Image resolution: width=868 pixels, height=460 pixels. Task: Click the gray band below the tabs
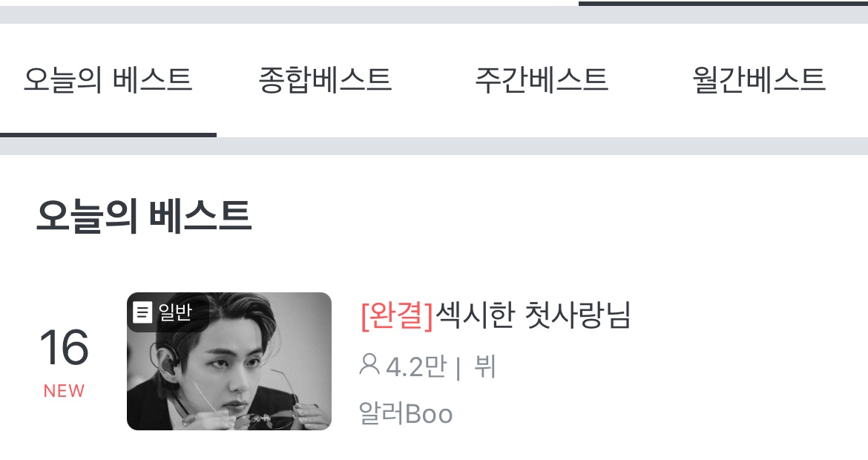pos(434,146)
